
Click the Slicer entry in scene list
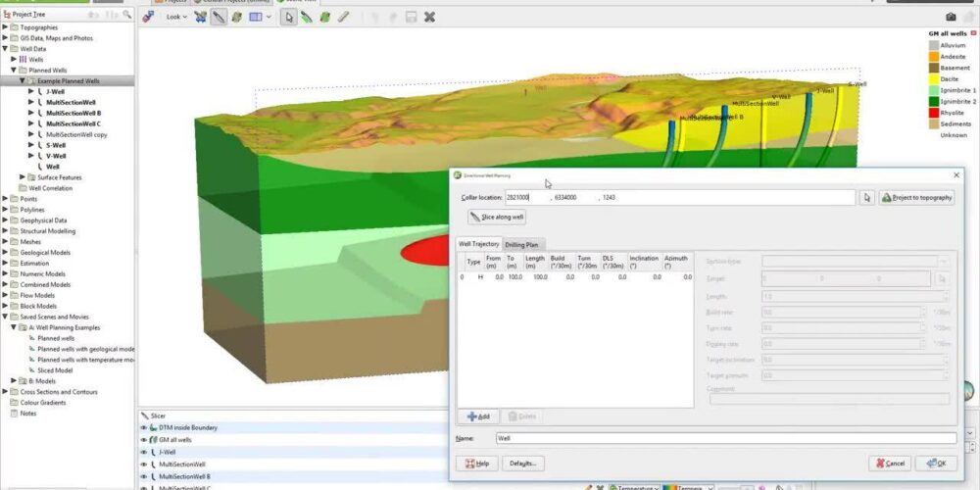click(158, 416)
